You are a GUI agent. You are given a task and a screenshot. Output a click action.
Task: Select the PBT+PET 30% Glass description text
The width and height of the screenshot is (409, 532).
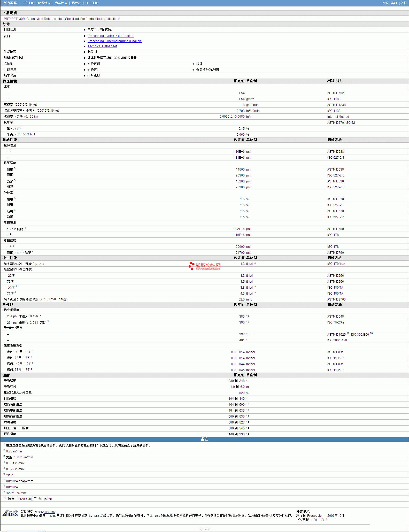(62, 19)
